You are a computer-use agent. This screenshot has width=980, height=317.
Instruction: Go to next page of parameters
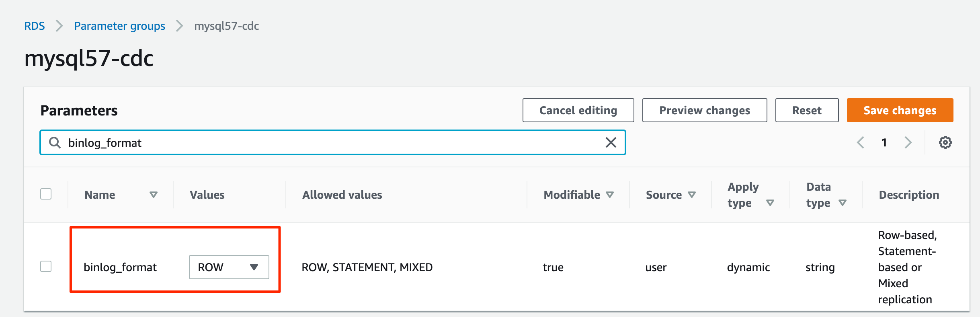(x=908, y=142)
